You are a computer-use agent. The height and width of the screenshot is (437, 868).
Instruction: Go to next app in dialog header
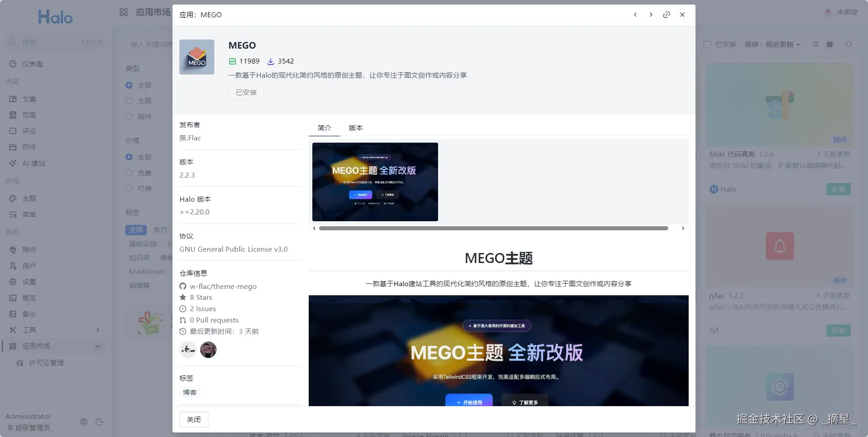pyautogui.click(x=651, y=15)
